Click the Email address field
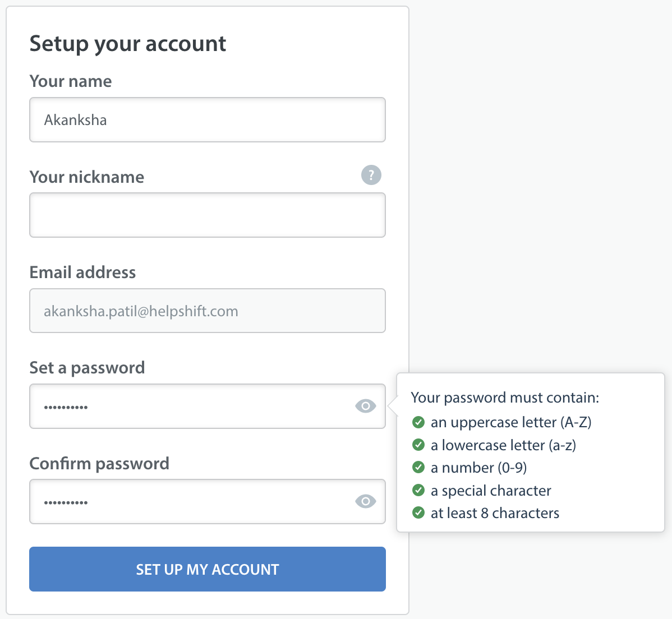 [x=208, y=311]
